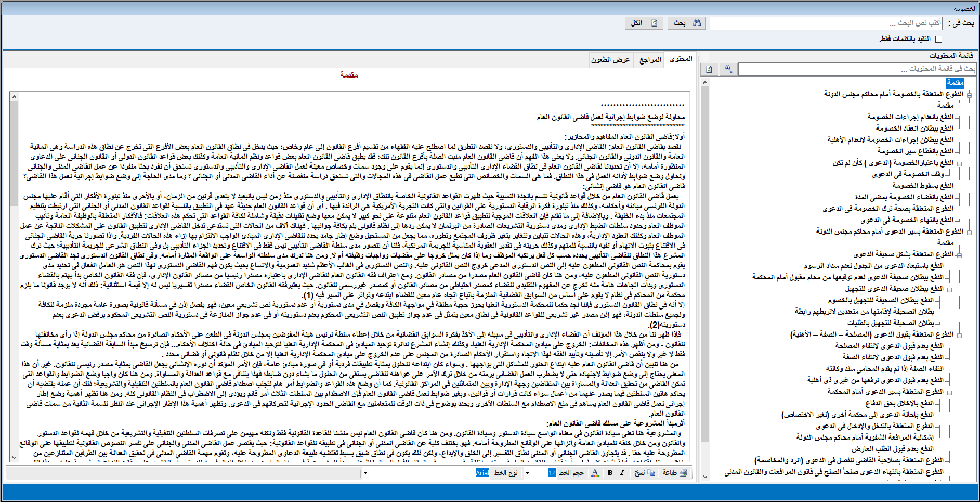
Task: Select الدفع بانتهاء الخصومة فى الدعوى
Action: 907,220
